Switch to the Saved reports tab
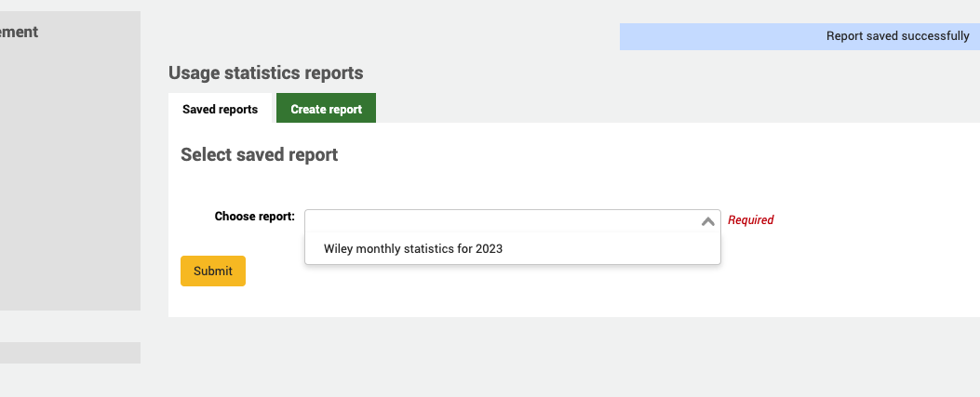980x397 pixels. 220,109
